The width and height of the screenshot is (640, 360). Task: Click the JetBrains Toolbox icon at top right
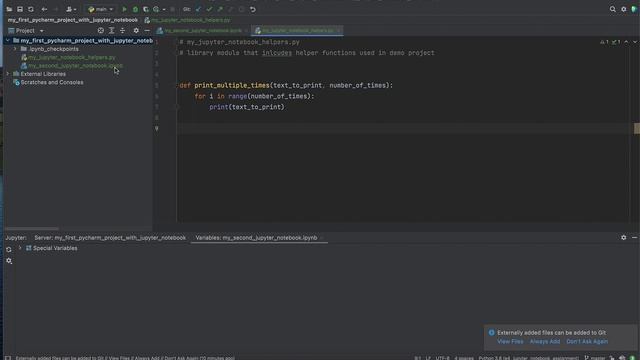pyautogui.click(x=634, y=9)
